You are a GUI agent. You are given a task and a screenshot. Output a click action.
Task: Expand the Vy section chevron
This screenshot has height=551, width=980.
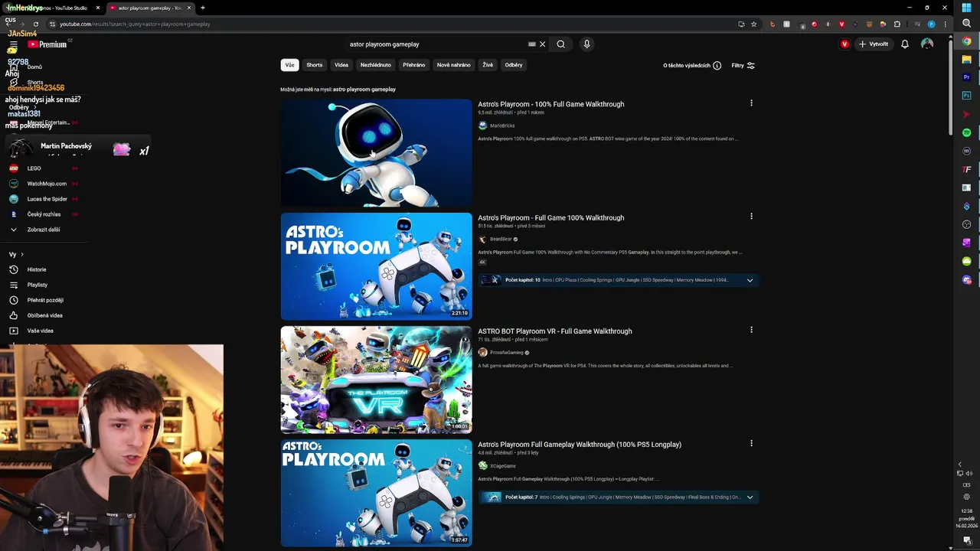tap(21, 254)
